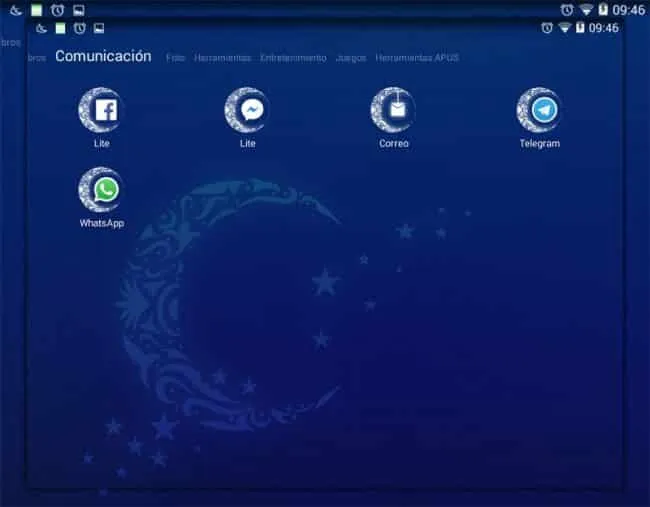Launch Messenger Lite
This screenshot has width=650, height=507.
[247, 110]
